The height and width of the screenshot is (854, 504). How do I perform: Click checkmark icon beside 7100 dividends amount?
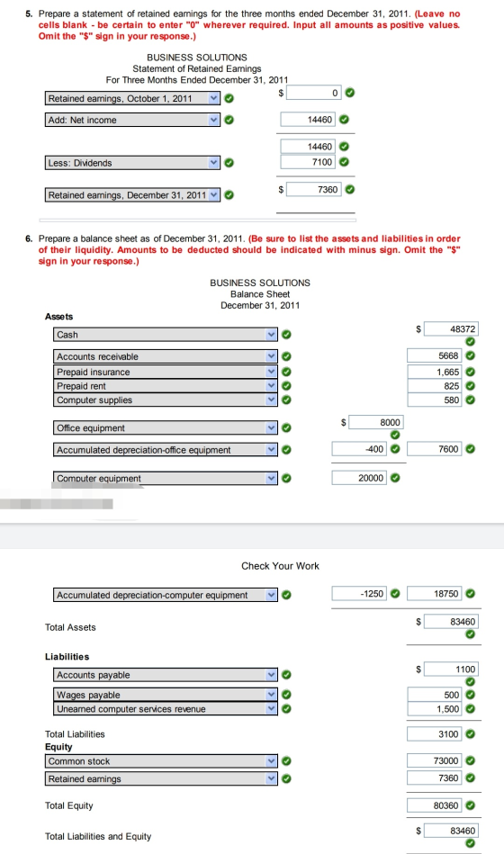point(344,162)
